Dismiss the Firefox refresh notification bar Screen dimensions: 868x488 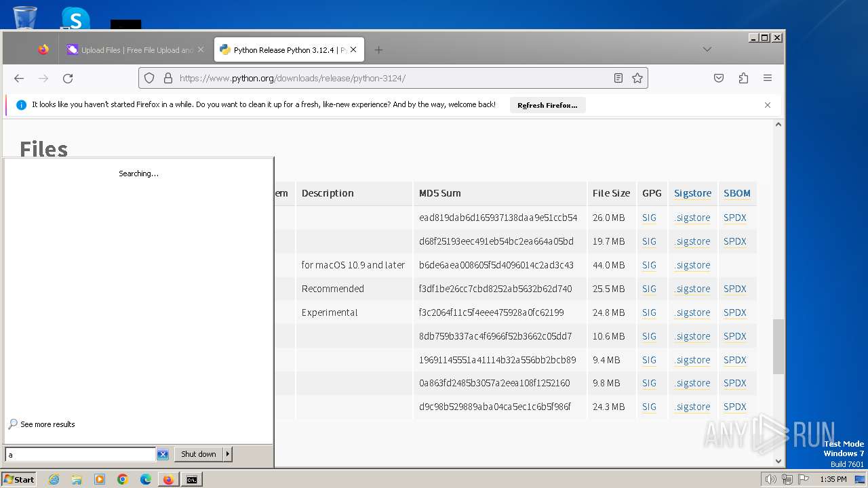[x=768, y=105]
